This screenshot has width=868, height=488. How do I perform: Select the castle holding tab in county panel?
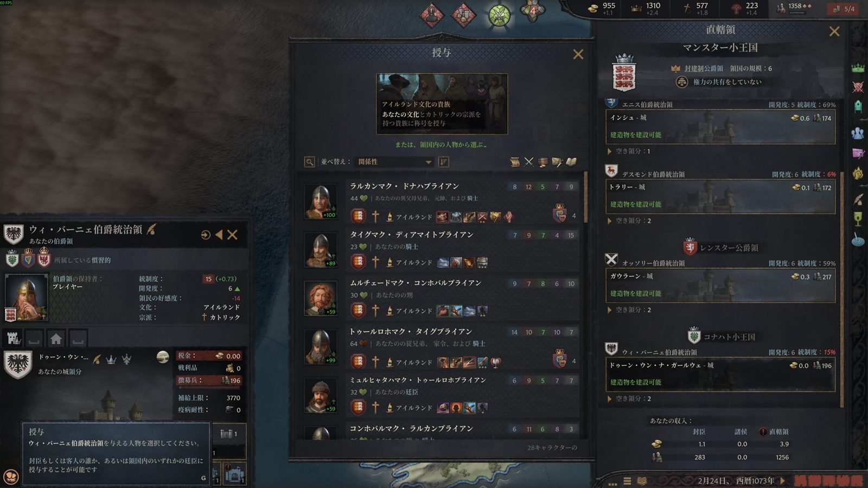pos(14,338)
